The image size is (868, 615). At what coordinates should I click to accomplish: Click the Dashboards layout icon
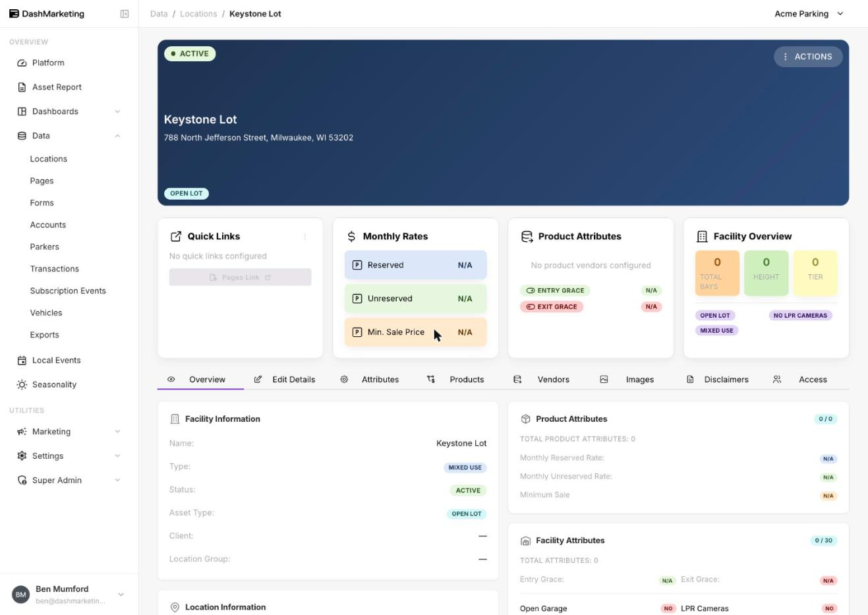[x=22, y=111]
